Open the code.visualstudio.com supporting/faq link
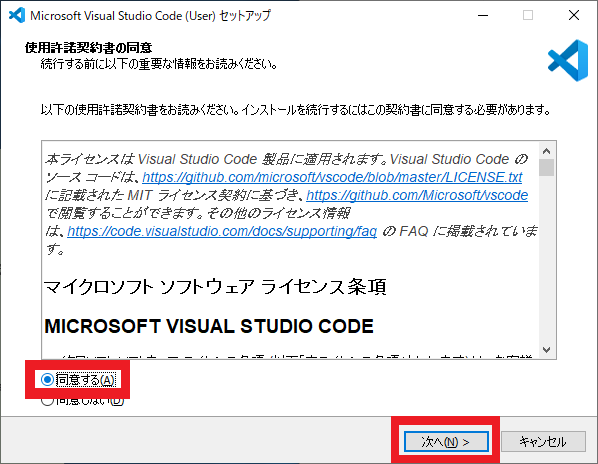Image resolution: width=598 pixels, height=464 pixels. tap(222, 231)
